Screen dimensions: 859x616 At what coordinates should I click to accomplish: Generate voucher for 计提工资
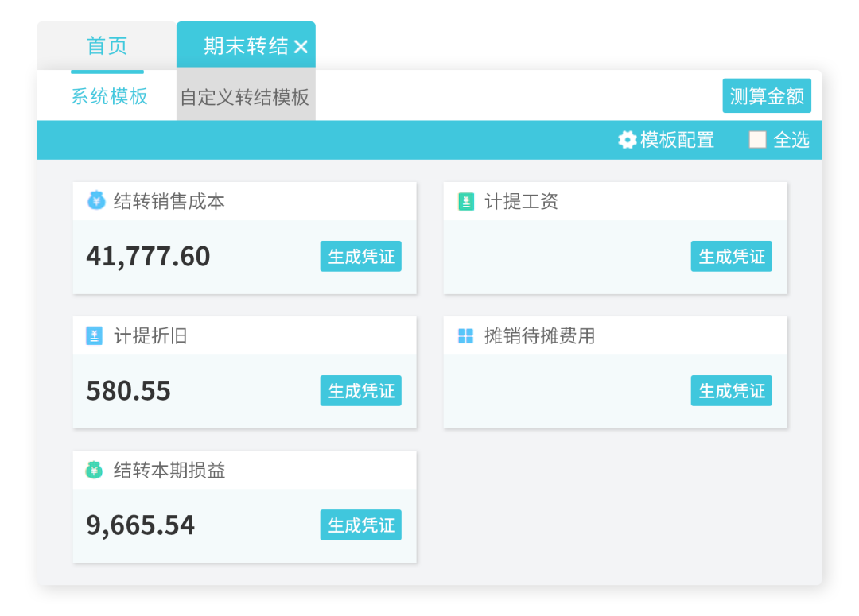pos(732,256)
